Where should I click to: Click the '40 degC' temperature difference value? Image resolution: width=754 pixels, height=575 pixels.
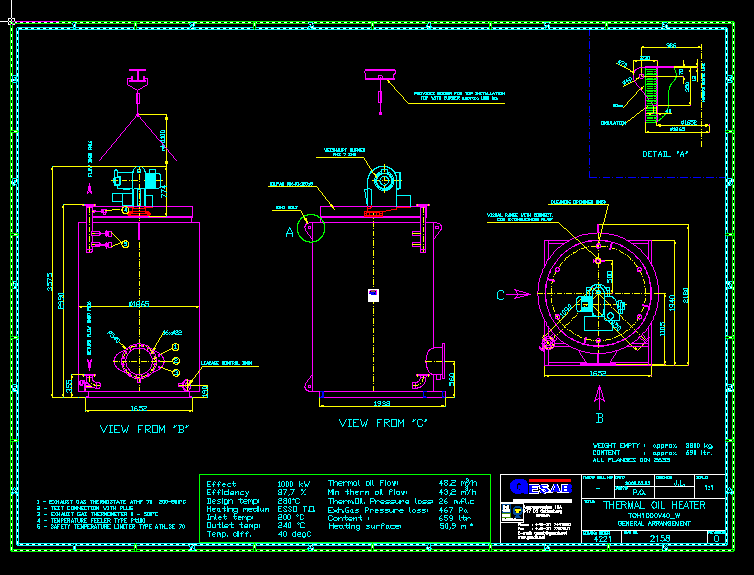click(294, 534)
